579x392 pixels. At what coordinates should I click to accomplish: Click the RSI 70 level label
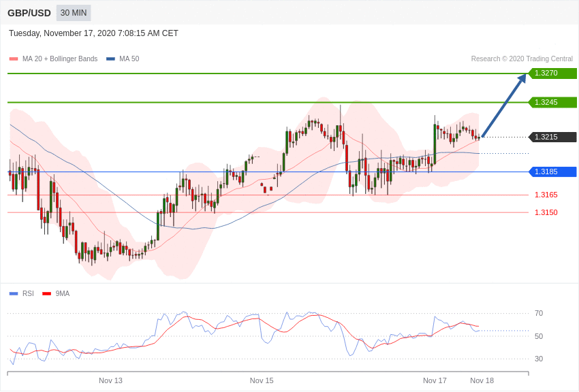click(539, 313)
